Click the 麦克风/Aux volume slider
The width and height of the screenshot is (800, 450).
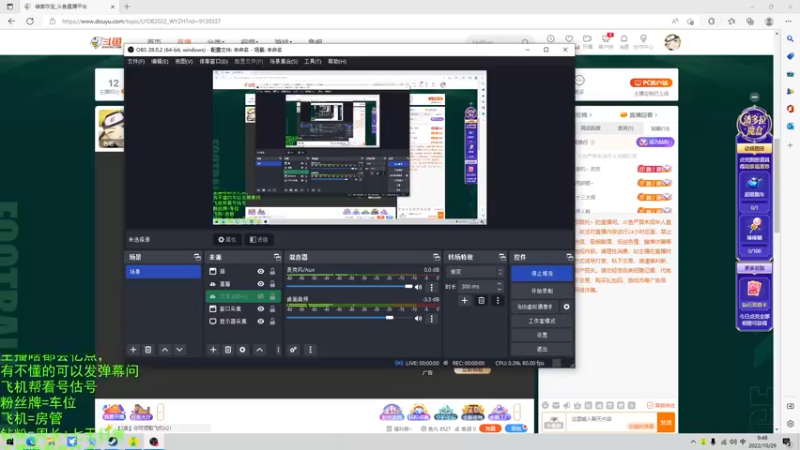pos(349,287)
